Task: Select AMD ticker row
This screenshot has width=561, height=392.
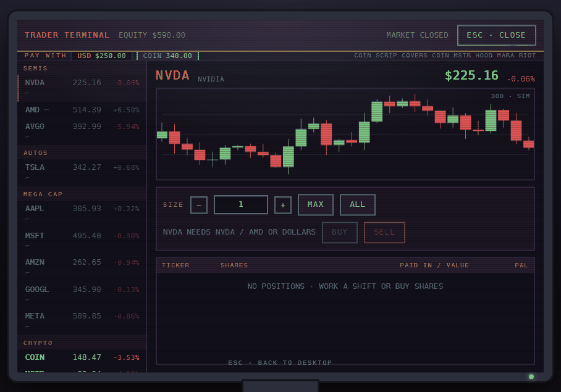Action: [x=82, y=110]
